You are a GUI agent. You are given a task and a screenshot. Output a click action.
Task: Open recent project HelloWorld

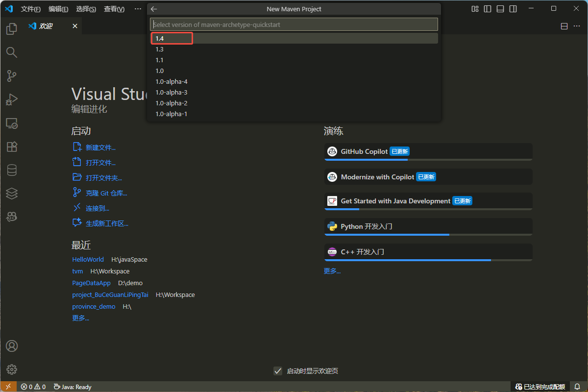[88, 259]
